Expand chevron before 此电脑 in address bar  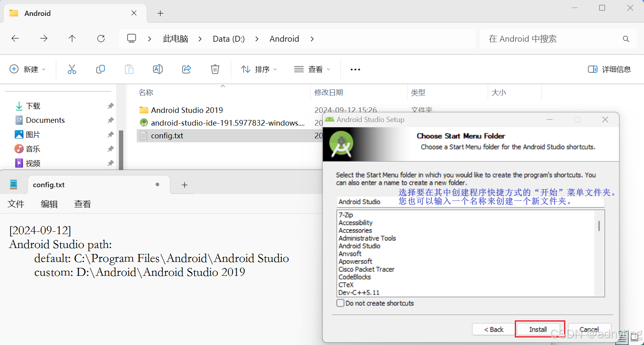click(149, 39)
